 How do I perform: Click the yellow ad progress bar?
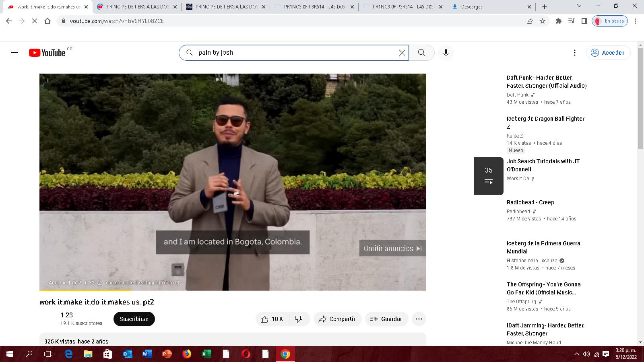(85, 290)
